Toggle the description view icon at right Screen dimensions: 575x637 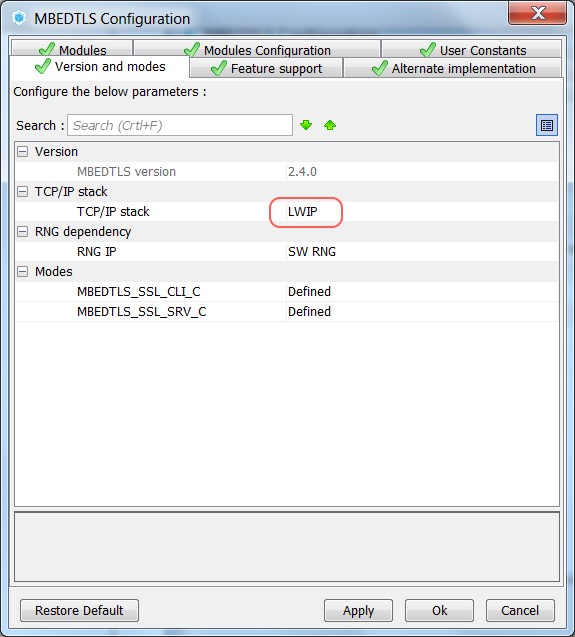(547, 125)
